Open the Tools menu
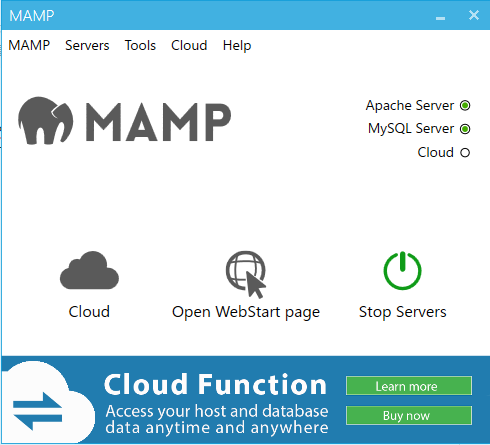 click(140, 45)
